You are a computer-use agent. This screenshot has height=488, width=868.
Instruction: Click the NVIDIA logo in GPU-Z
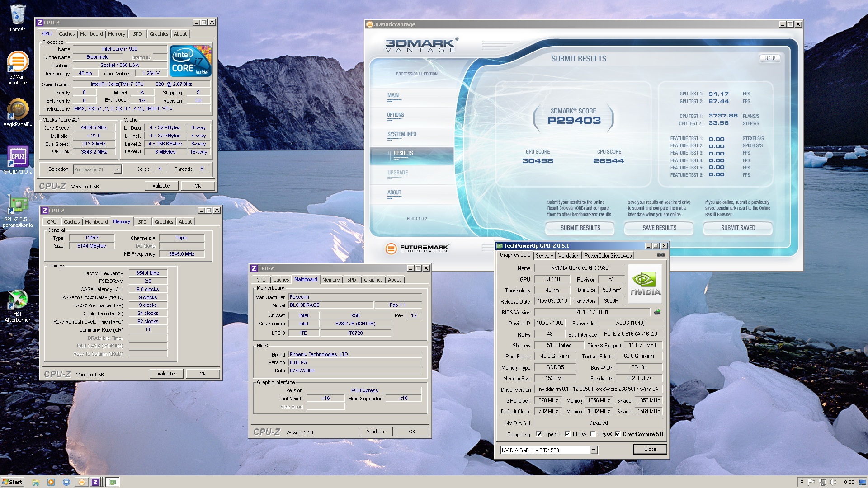pyautogui.click(x=645, y=284)
